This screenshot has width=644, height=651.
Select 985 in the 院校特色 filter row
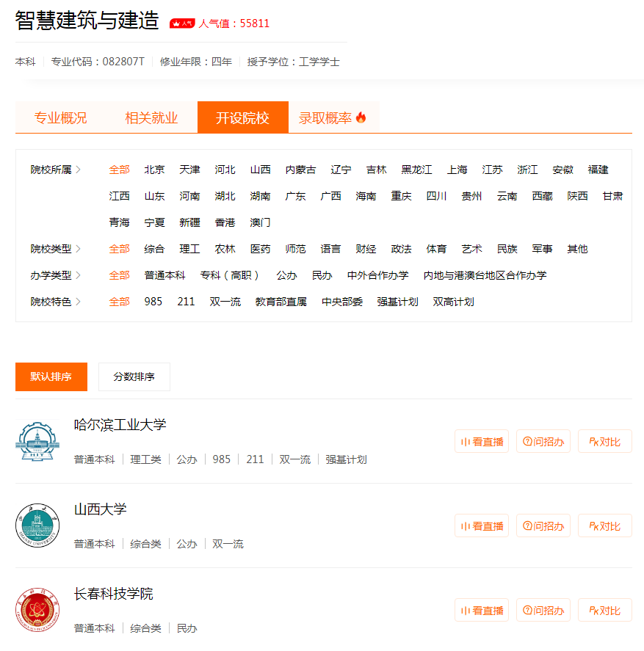coord(153,301)
